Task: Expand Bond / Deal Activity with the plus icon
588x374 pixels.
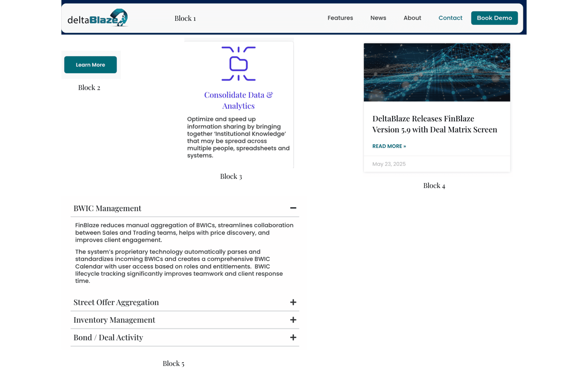Action: coord(293,338)
